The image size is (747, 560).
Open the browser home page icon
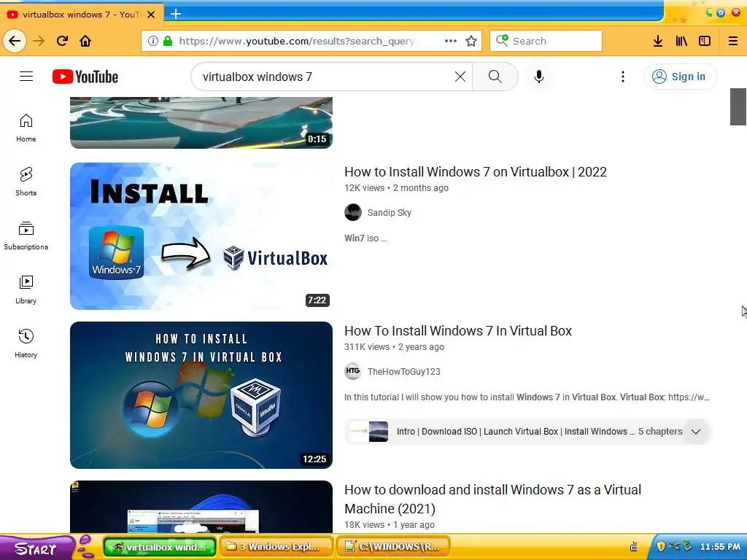click(85, 41)
